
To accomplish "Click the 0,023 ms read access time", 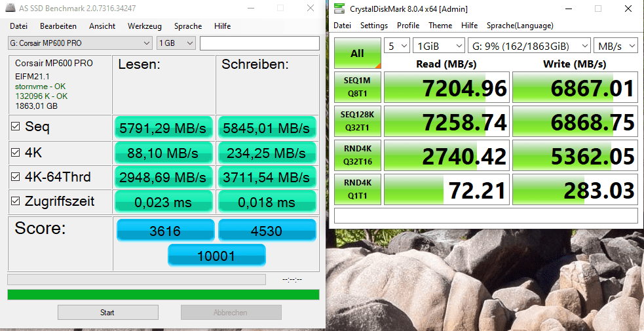I will (x=164, y=202).
